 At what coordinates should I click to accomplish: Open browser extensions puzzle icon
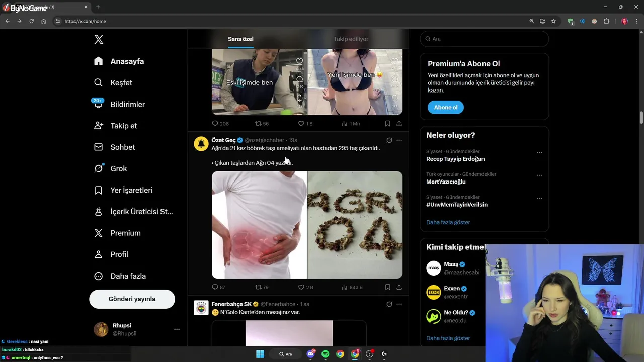606,21
